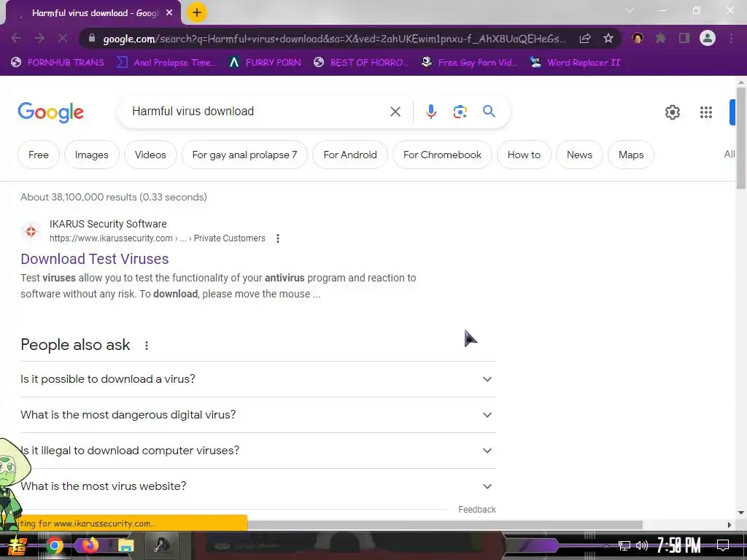Open the Extensions puzzle icon
The height and width of the screenshot is (560, 747).
pos(660,38)
